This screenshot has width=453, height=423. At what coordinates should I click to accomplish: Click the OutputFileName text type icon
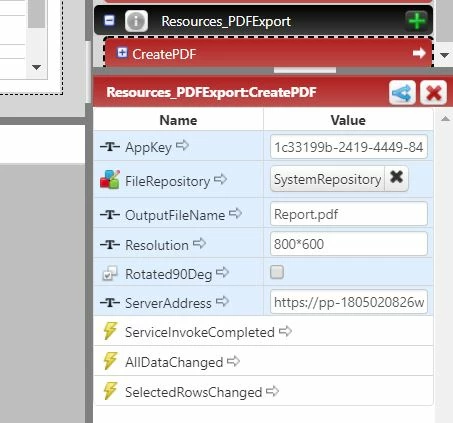pyautogui.click(x=110, y=214)
